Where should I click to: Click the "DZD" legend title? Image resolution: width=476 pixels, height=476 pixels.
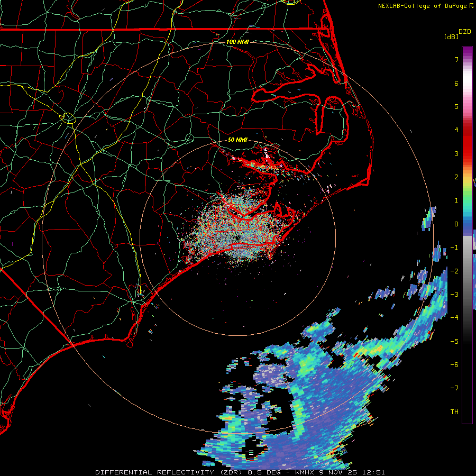[x=465, y=32]
